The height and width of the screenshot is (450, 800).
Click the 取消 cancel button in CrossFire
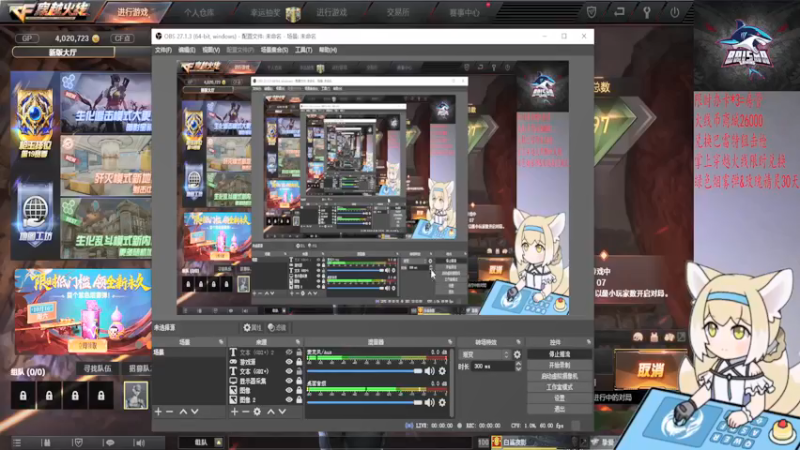click(651, 370)
